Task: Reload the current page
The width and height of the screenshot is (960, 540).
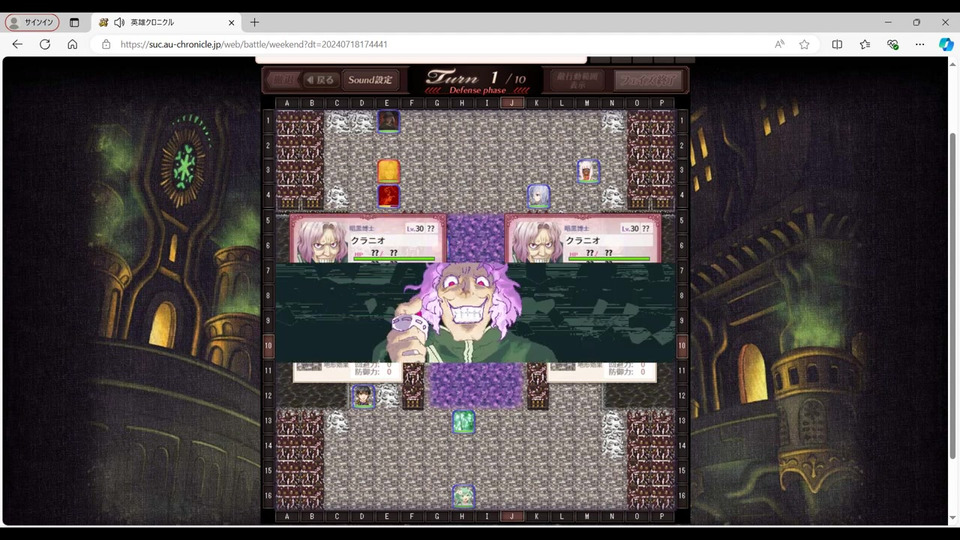Action: [45, 44]
